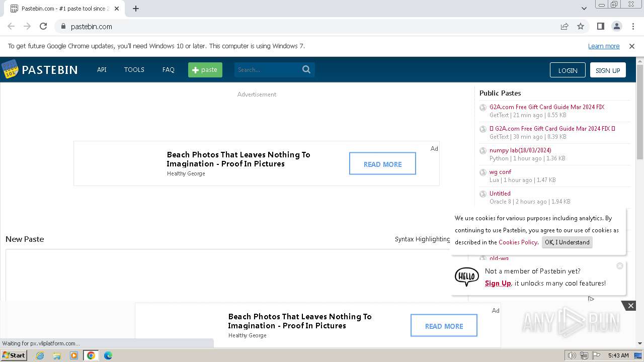Reload the page with the refresh icon
Screen dimensions: 644x362
pos(43,26)
